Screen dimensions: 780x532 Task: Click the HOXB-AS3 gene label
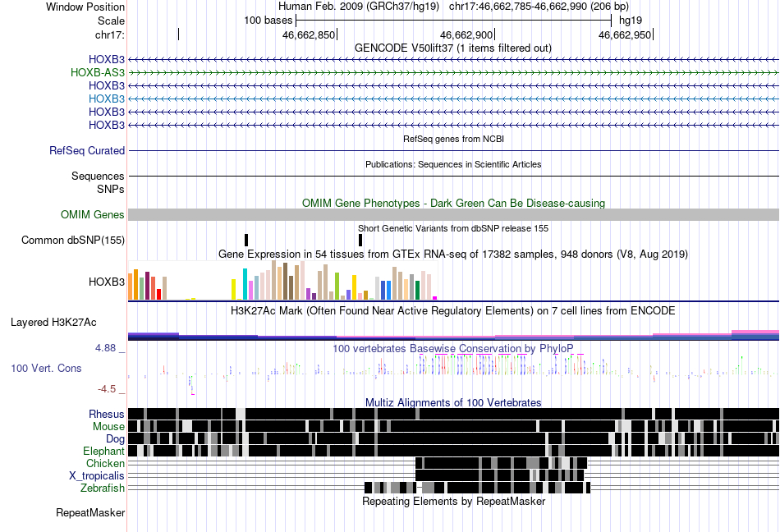[98, 72]
